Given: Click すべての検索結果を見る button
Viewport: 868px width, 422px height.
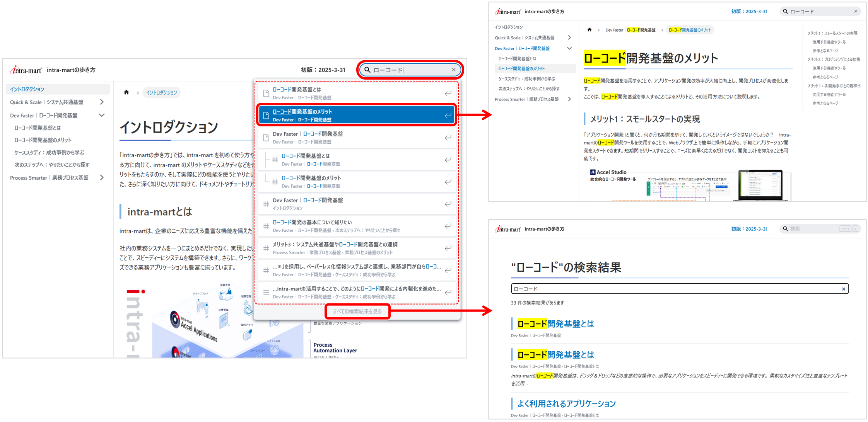Looking at the screenshot, I should (x=357, y=311).
